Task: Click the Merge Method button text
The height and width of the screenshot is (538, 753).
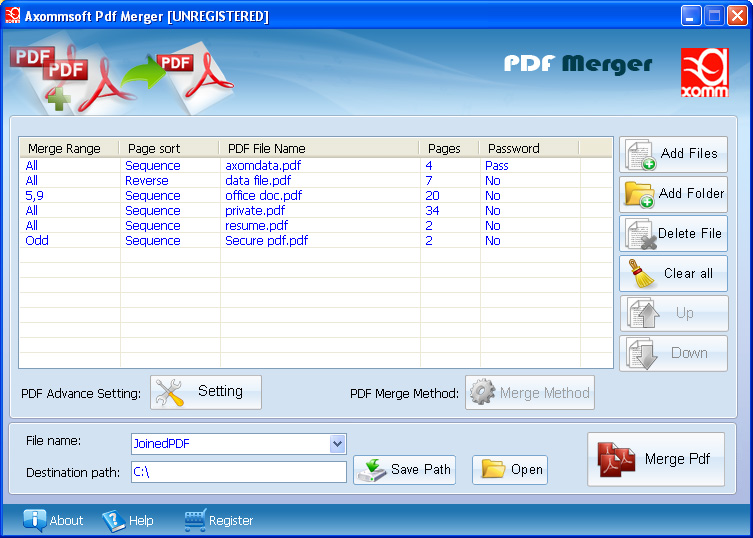Action: pos(545,393)
